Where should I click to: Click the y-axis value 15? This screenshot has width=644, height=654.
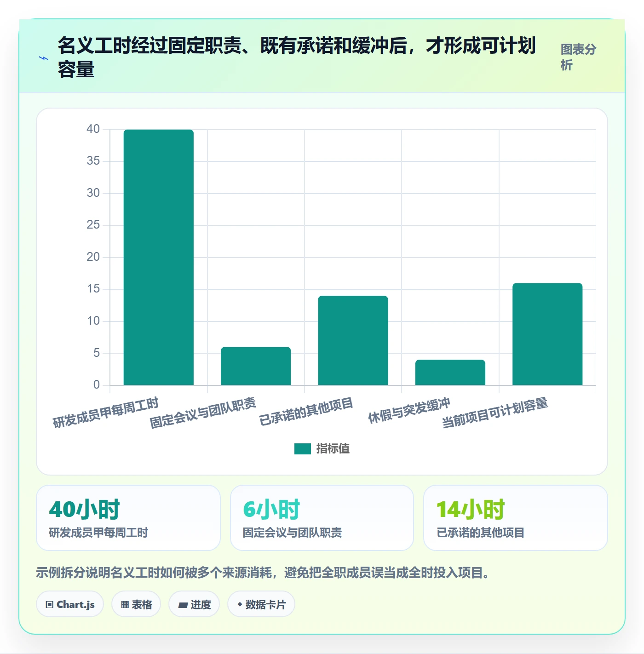point(93,289)
